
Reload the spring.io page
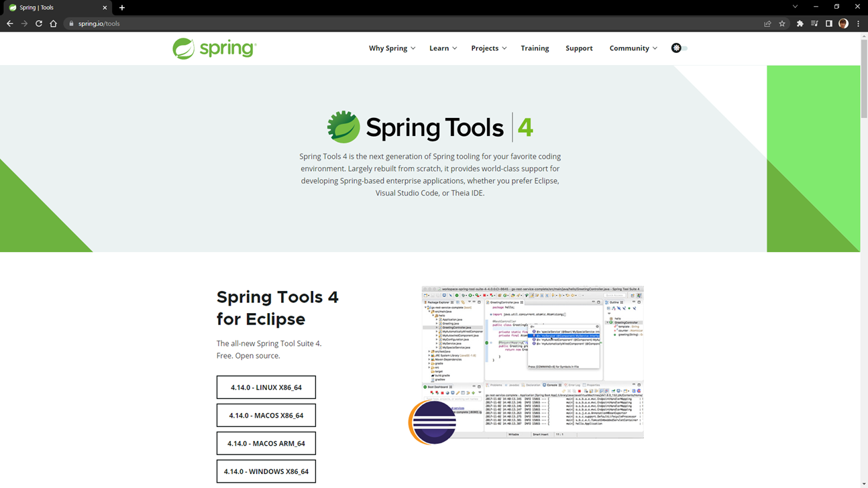[39, 23]
